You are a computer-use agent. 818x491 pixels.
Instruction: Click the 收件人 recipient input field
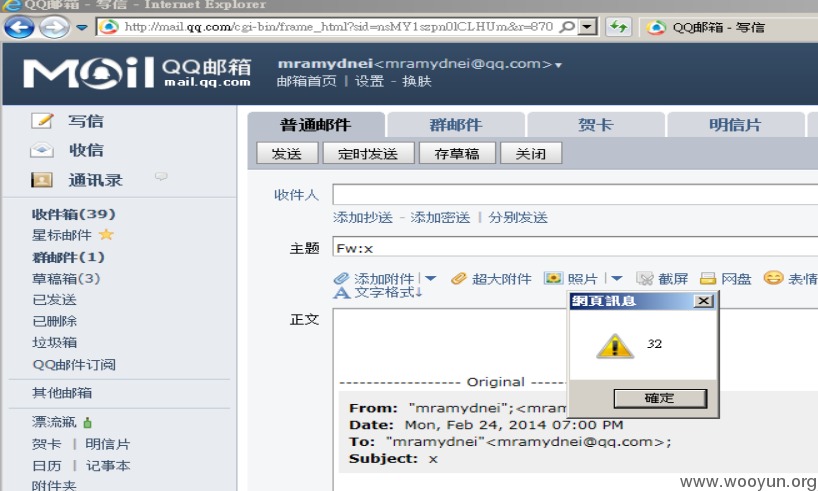click(x=575, y=195)
